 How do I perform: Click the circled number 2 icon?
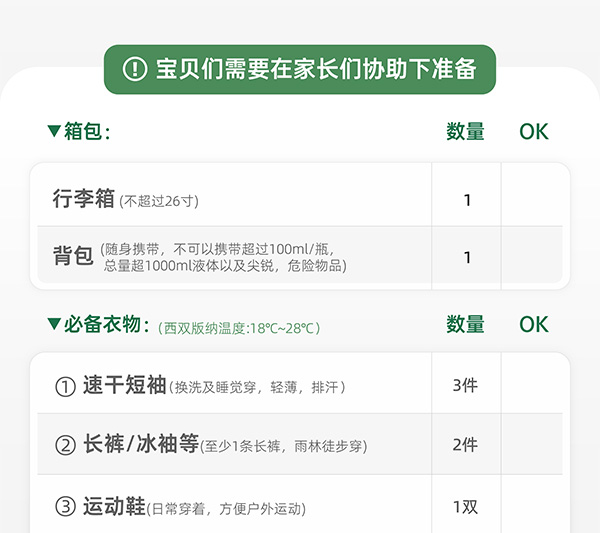(65, 445)
